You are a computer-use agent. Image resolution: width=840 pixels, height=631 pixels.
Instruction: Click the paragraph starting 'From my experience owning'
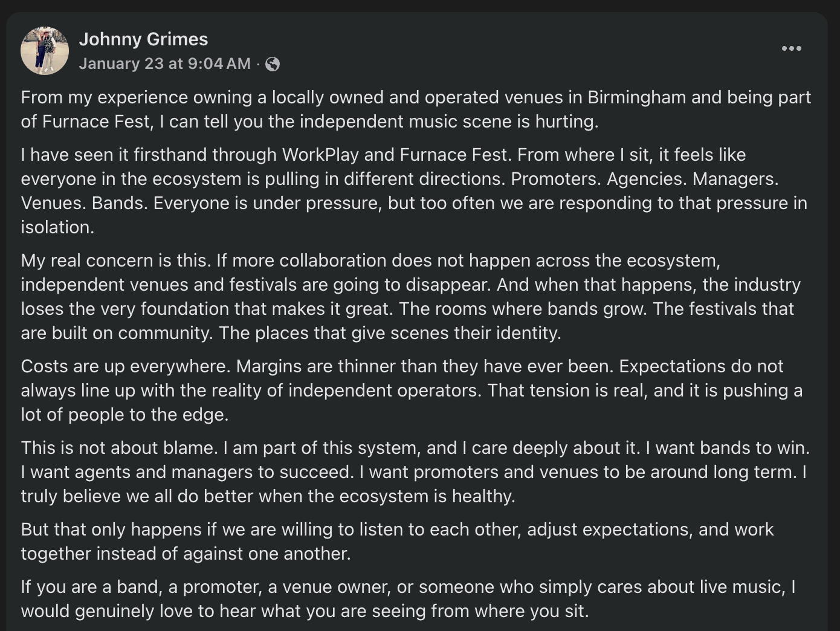tap(416, 109)
